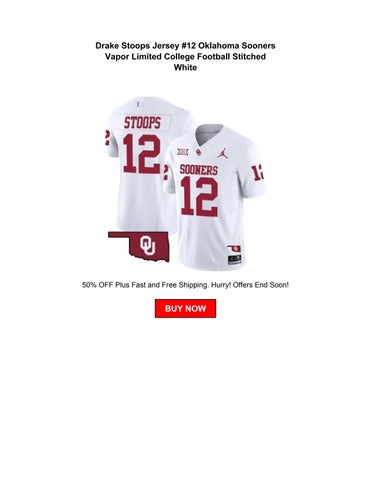Click the sleeve number 12 on front jersey
Viewport: 371px width, 480px height.
click(258, 173)
